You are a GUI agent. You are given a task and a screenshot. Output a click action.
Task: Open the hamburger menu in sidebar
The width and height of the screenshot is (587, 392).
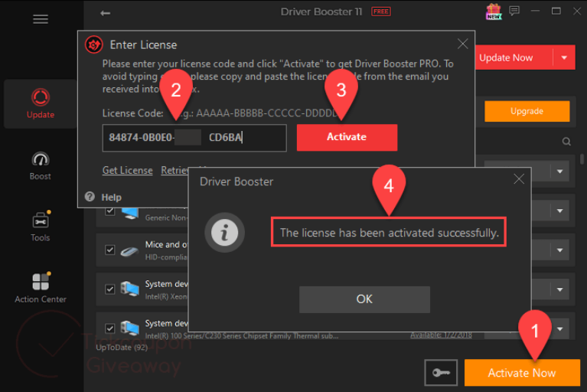41,20
